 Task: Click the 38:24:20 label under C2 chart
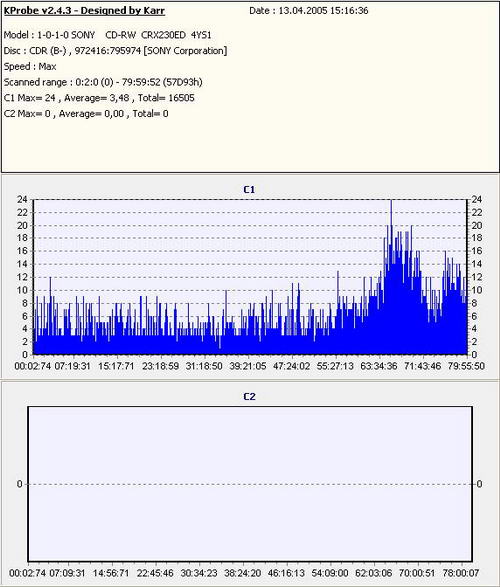(x=243, y=573)
